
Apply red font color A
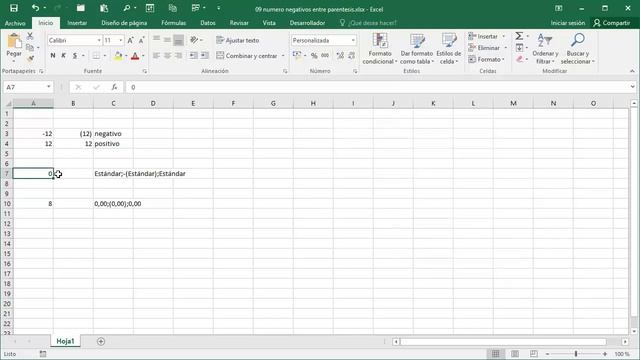[x=135, y=56]
